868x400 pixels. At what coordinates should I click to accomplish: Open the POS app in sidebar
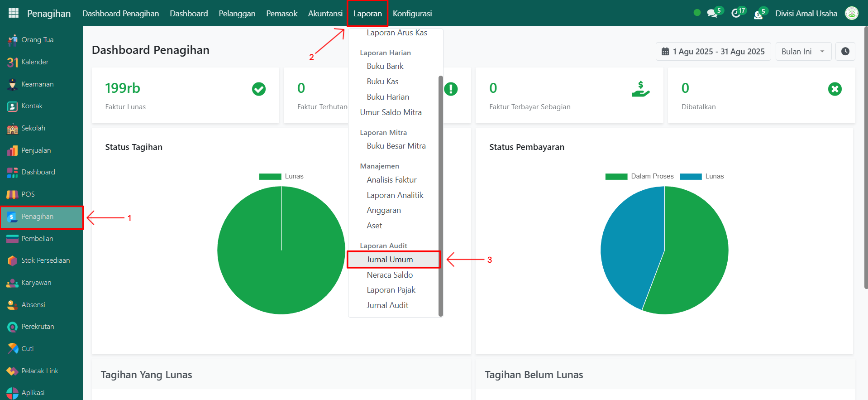28,194
